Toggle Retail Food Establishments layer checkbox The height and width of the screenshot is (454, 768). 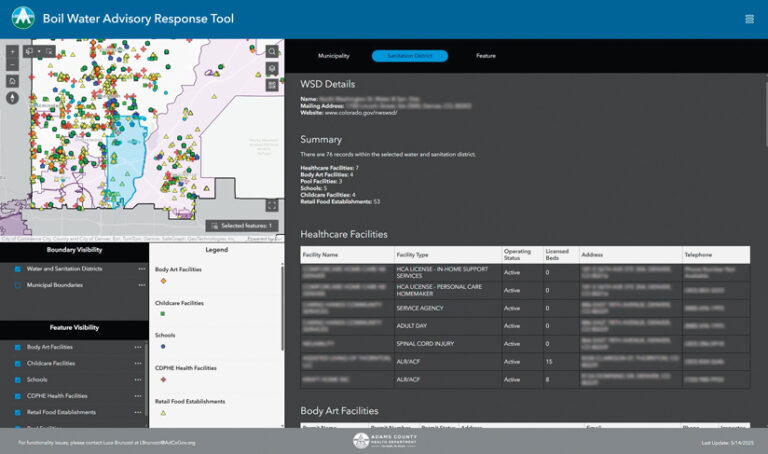(18, 412)
